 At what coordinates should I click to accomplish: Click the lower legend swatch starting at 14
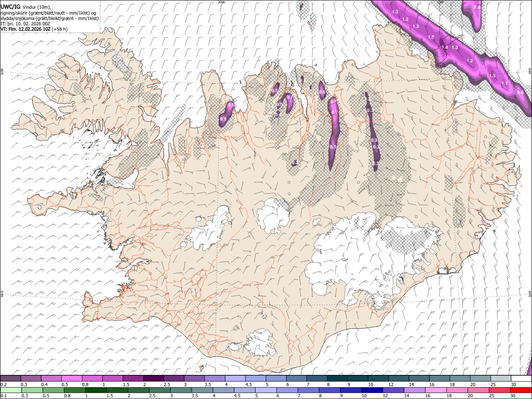pyautogui.click(x=414, y=390)
